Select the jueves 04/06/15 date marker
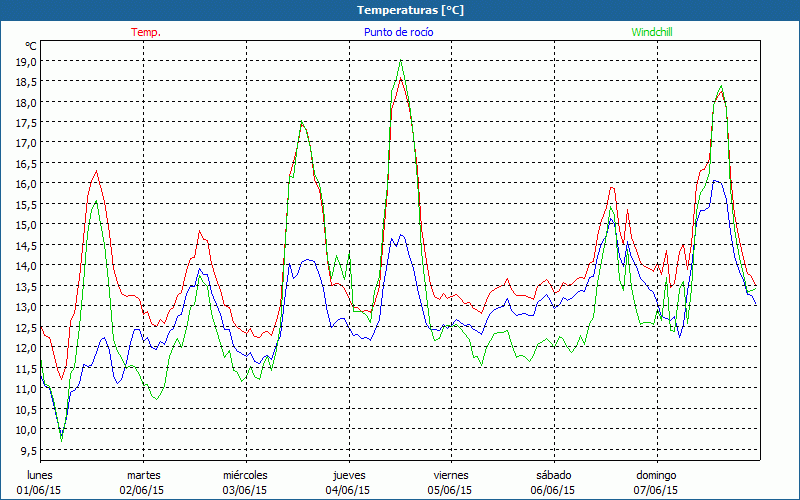This screenshot has width=800, height=500. click(348, 482)
